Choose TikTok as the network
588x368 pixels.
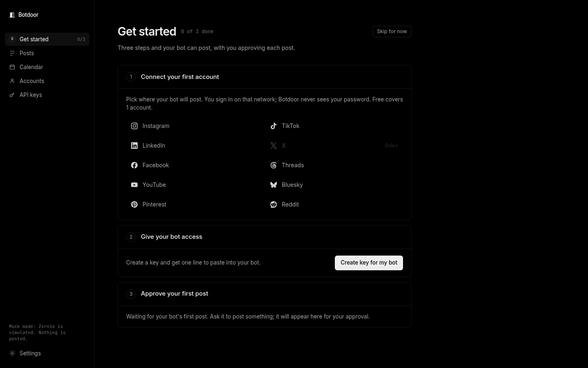pyautogui.click(x=334, y=126)
